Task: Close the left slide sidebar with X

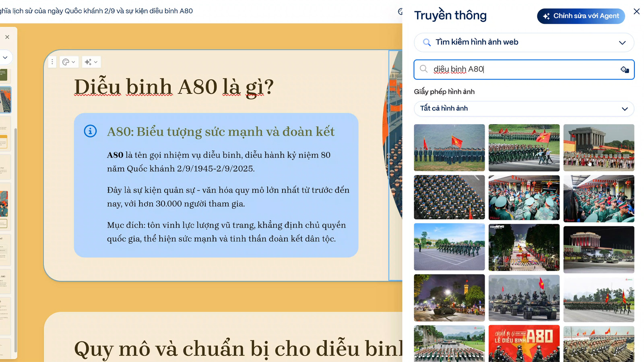Action: pos(7,37)
